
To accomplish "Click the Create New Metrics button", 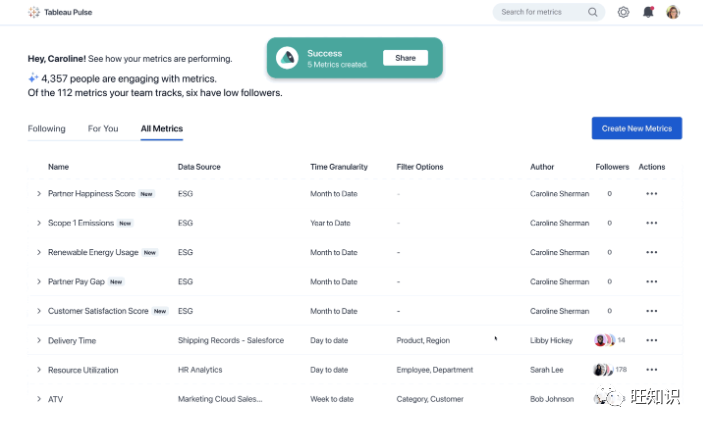I will 637,128.
